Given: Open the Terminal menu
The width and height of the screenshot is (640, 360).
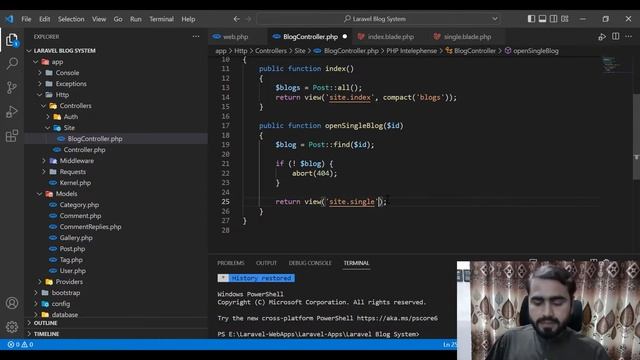Looking at the screenshot, I should (161, 19).
